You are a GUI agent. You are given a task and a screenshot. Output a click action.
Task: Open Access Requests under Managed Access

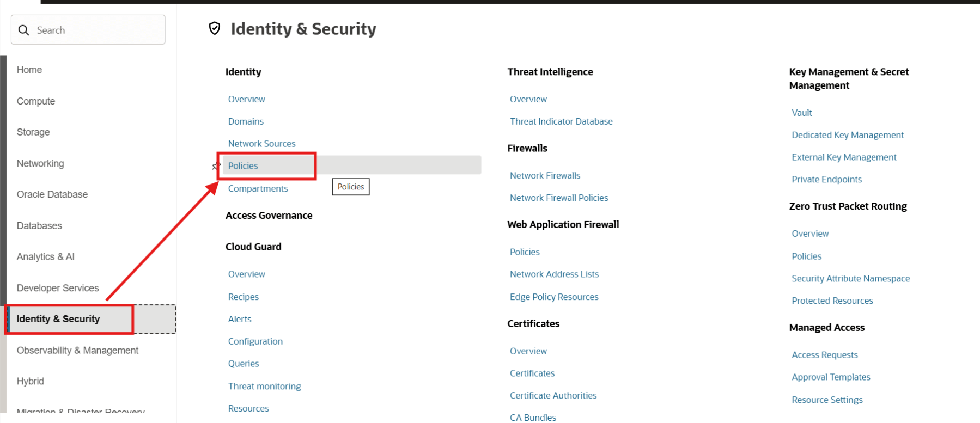pos(825,355)
